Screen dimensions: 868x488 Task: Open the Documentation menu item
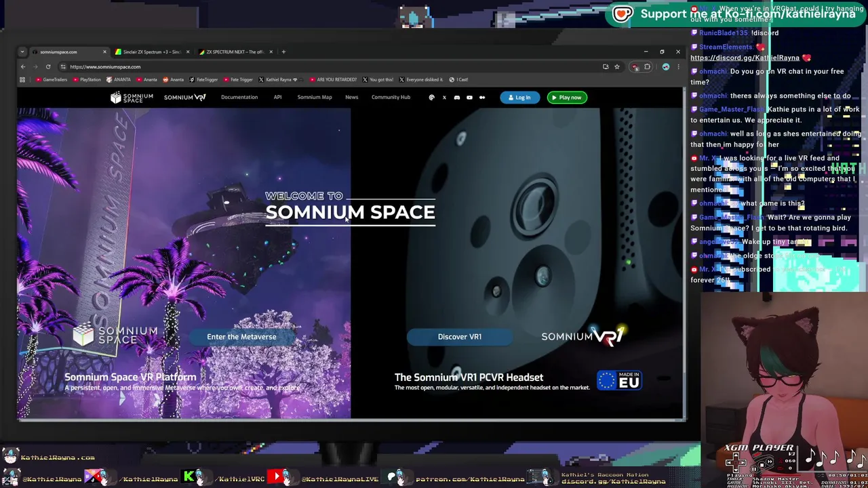click(239, 98)
